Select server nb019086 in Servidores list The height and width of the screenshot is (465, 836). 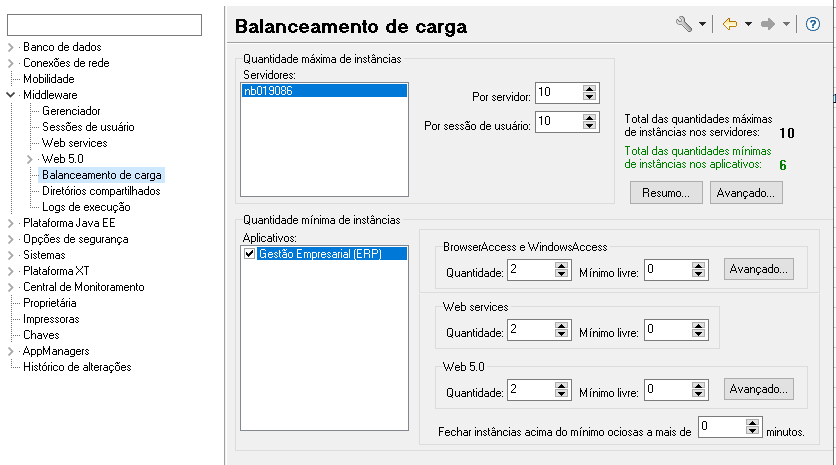[324, 91]
